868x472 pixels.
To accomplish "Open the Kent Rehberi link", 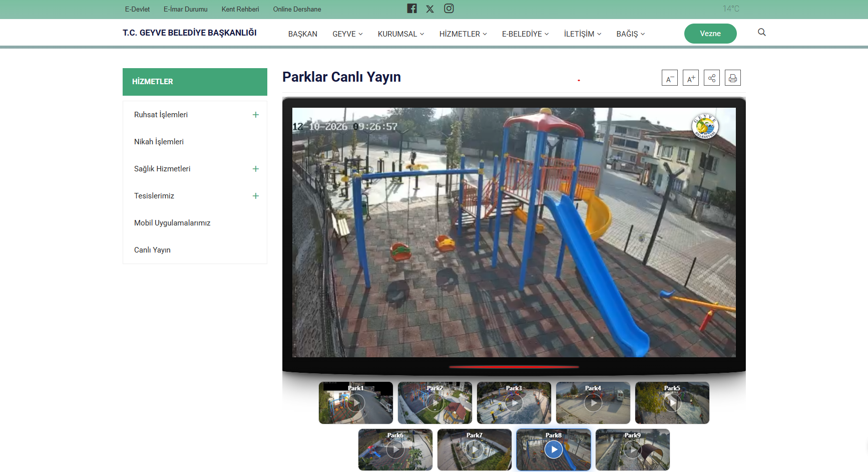I will click(x=240, y=9).
